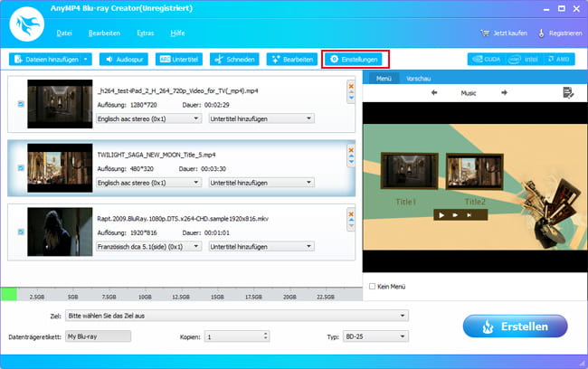
Task: Open the Typ BD-25 dropdown
Action: click(375, 336)
